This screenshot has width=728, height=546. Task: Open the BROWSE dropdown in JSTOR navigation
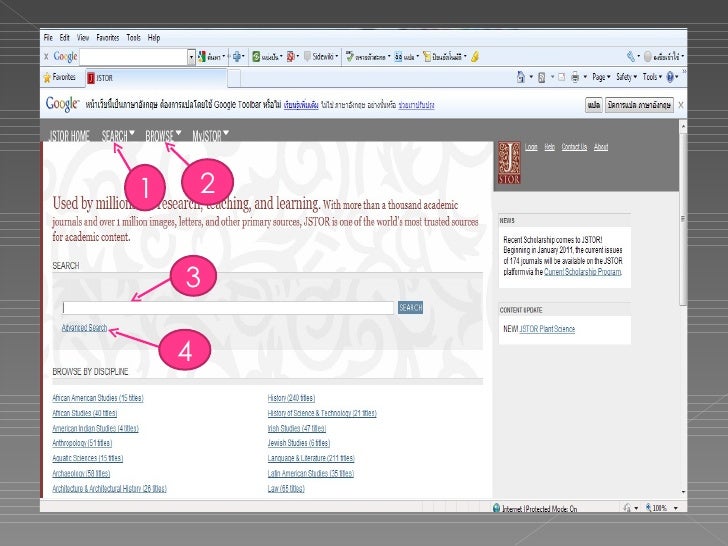click(x=163, y=136)
